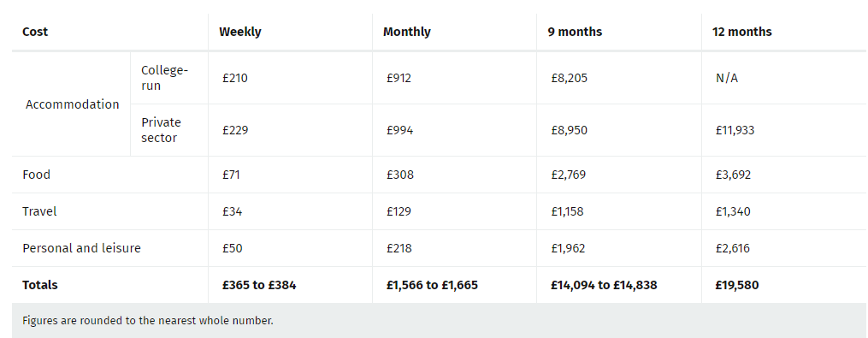Image resolution: width=868 pixels, height=338 pixels.
Task: Select the £11,933 private sector cell
Action: (735, 130)
